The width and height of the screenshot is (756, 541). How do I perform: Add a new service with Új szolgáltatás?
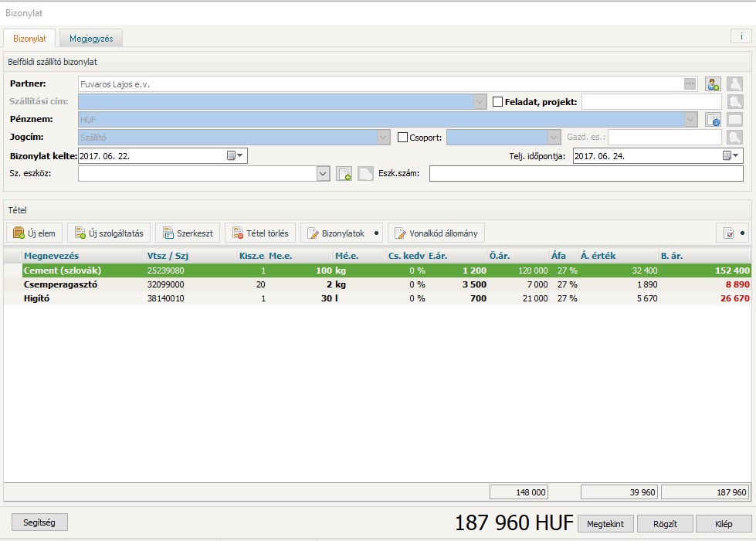(x=108, y=233)
